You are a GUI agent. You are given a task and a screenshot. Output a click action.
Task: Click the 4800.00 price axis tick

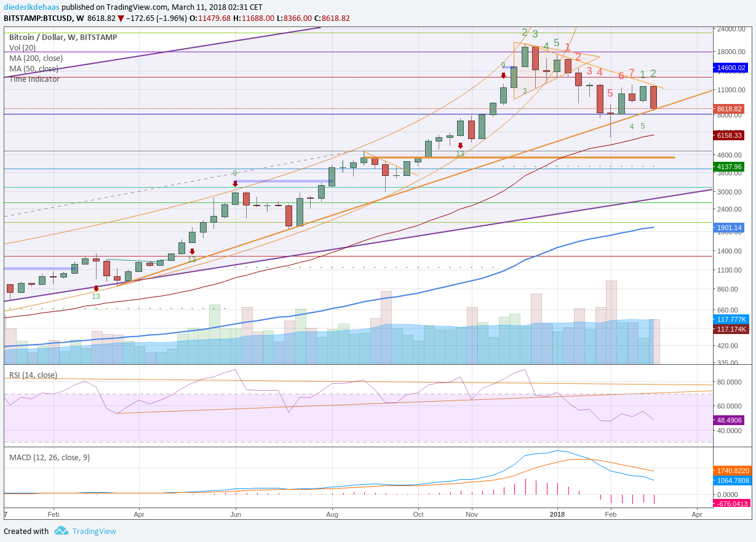tap(730, 154)
